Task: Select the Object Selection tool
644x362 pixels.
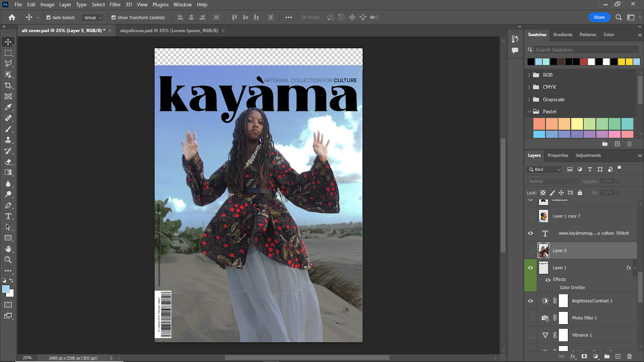Action: (8, 74)
